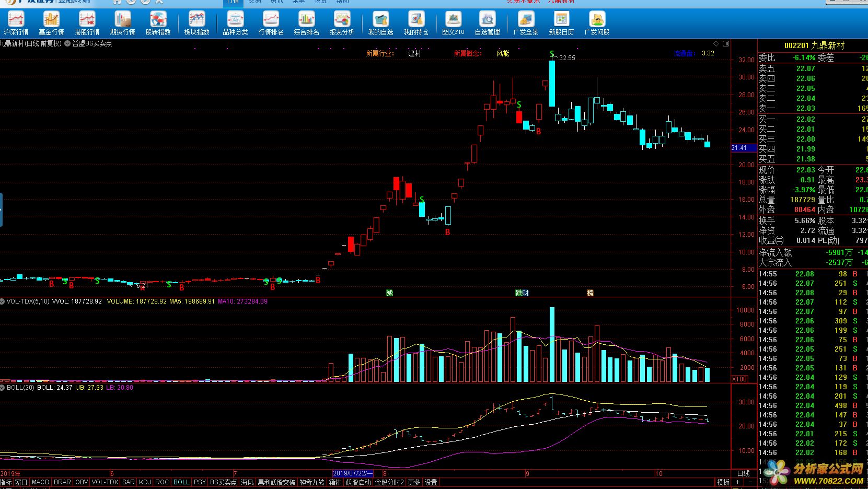The height and width of the screenshot is (489, 868).
Task: Open 自选管理 watchlist management icon
Action: pos(488,24)
